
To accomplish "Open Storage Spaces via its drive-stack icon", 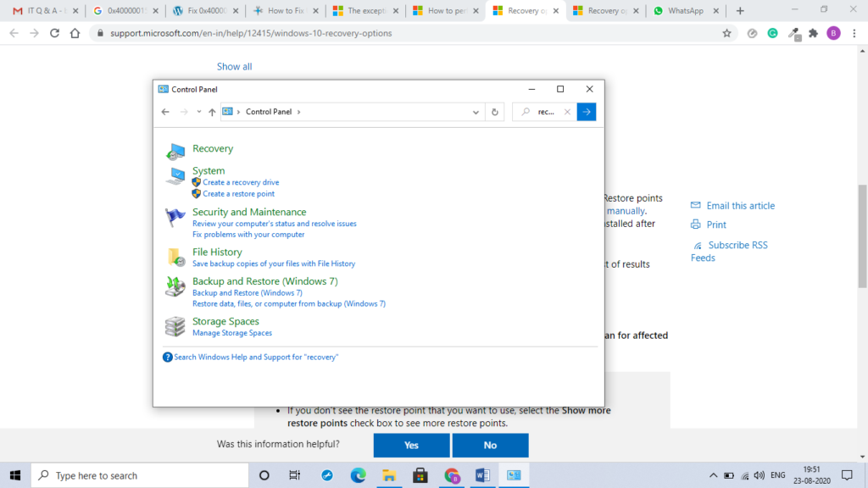I will point(175,326).
